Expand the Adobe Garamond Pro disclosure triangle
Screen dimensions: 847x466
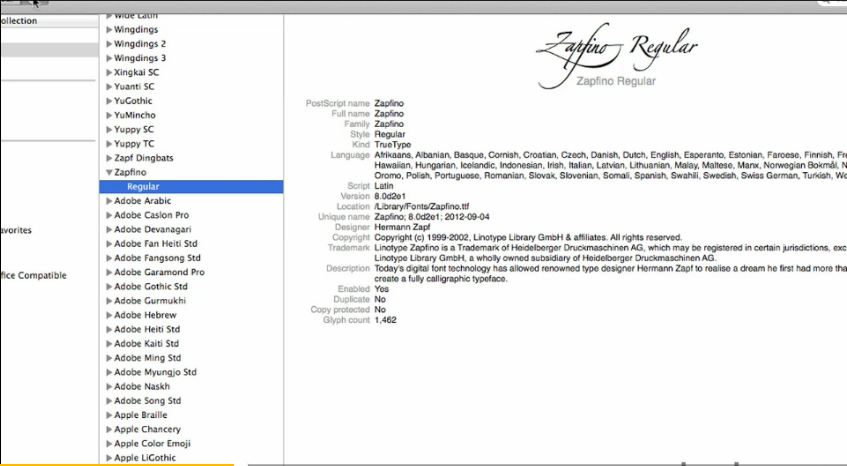(109, 272)
